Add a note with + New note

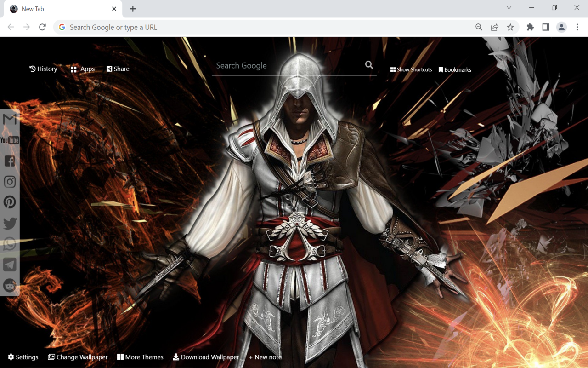coord(266,357)
